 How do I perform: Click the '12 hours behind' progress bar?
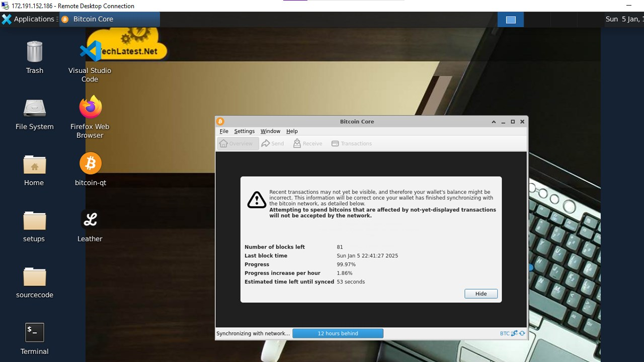338,333
